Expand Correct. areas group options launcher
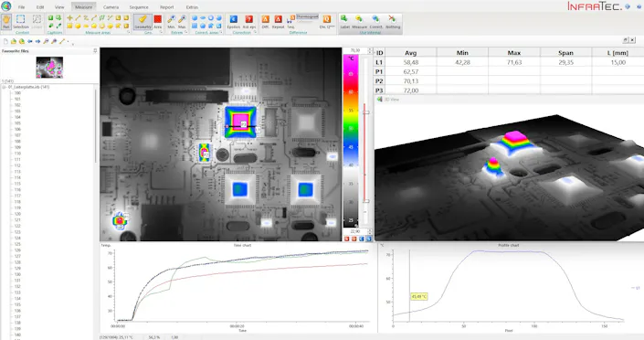 point(221,32)
